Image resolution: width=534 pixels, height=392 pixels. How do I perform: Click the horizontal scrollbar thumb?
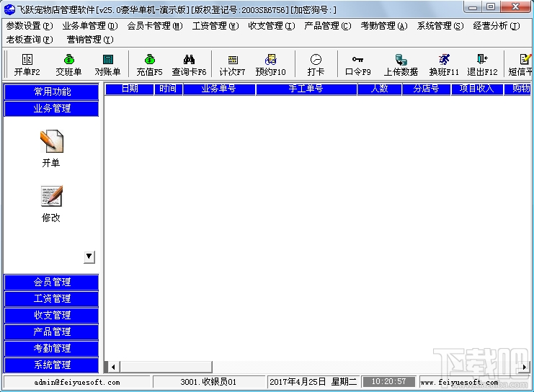[165, 367]
